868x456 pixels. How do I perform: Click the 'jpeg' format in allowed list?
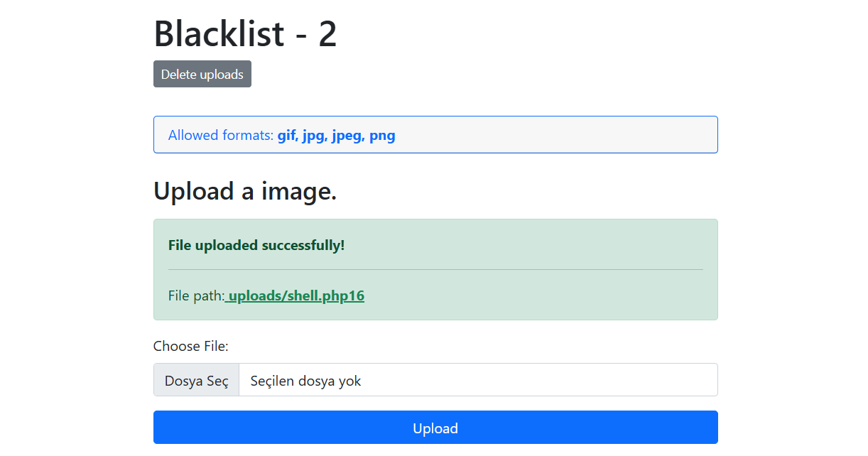pos(347,136)
